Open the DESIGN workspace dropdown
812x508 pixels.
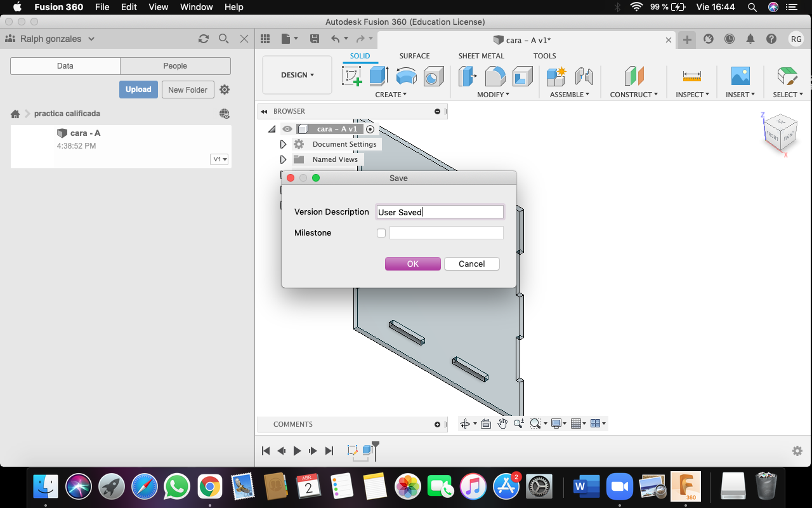297,75
